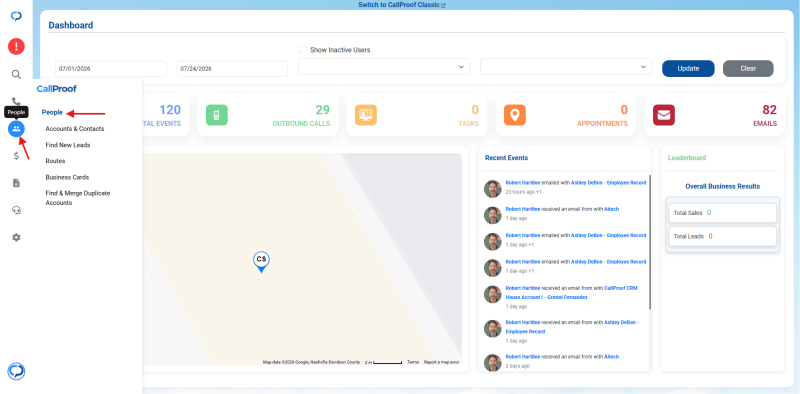Click the Recent Events panel heading
The width and height of the screenshot is (800, 394).
pos(506,158)
